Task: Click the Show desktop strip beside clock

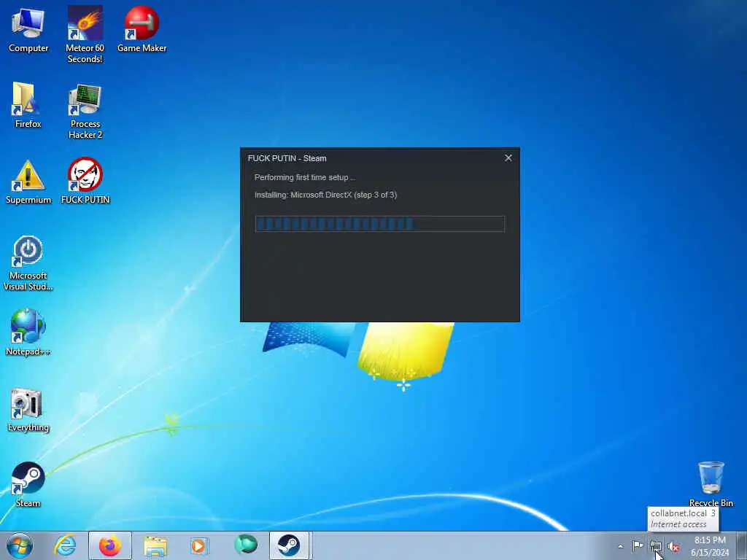Action: (742, 545)
